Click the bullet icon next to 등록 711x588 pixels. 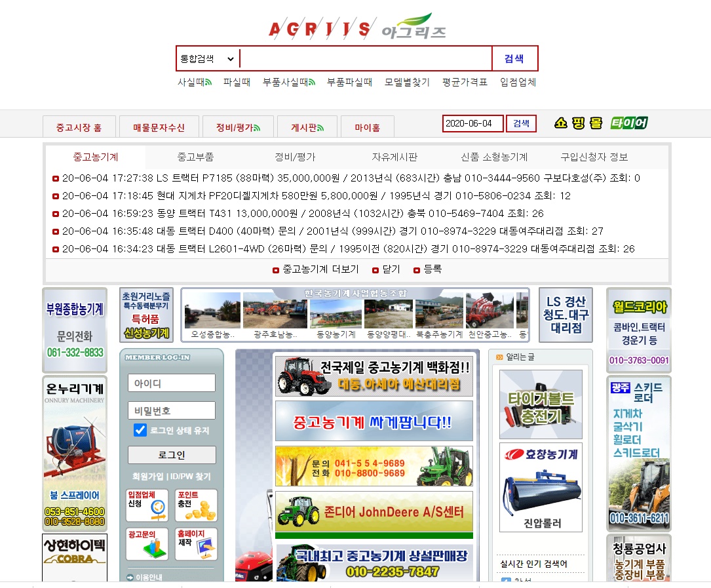click(416, 270)
